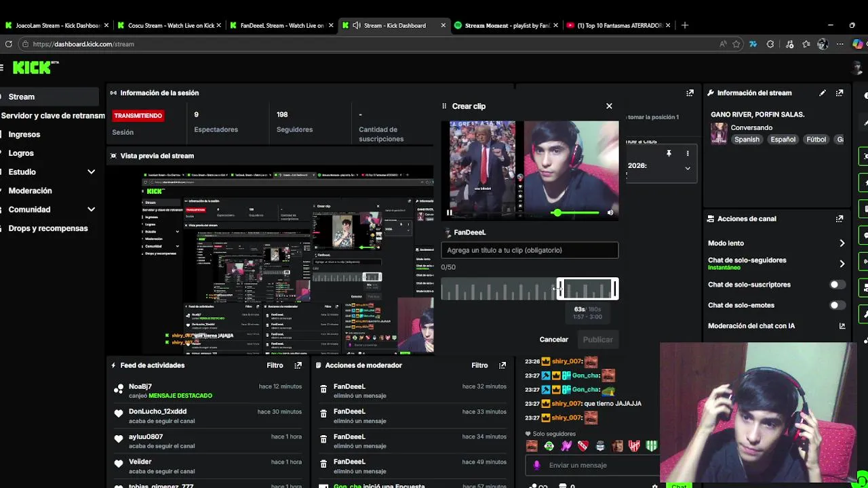Click shiry_007 username in tierno message
The image size is (868, 488).
567,404
